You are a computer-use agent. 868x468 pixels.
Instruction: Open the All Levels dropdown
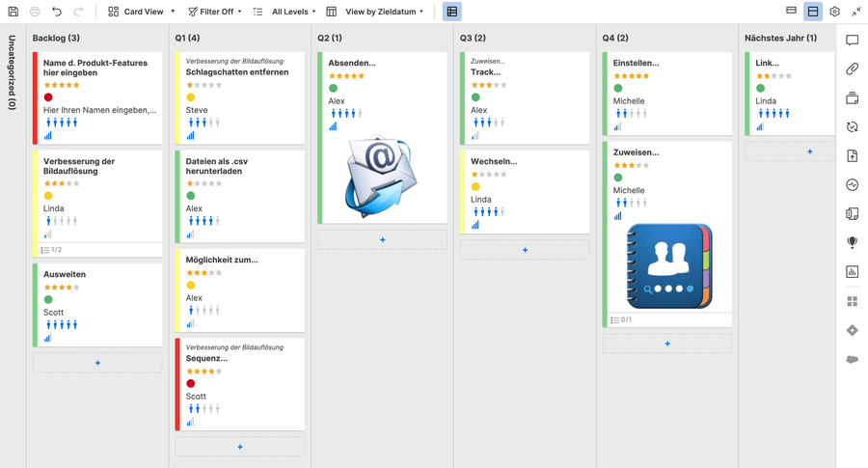(x=284, y=11)
